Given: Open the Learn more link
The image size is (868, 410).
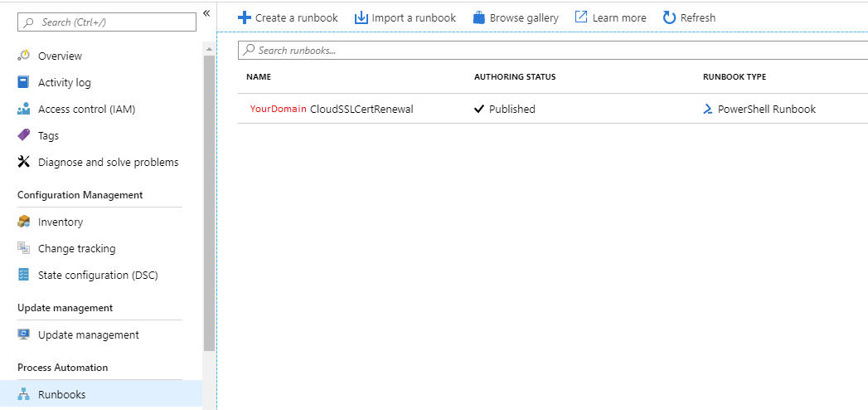Looking at the screenshot, I should [x=611, y=17].
